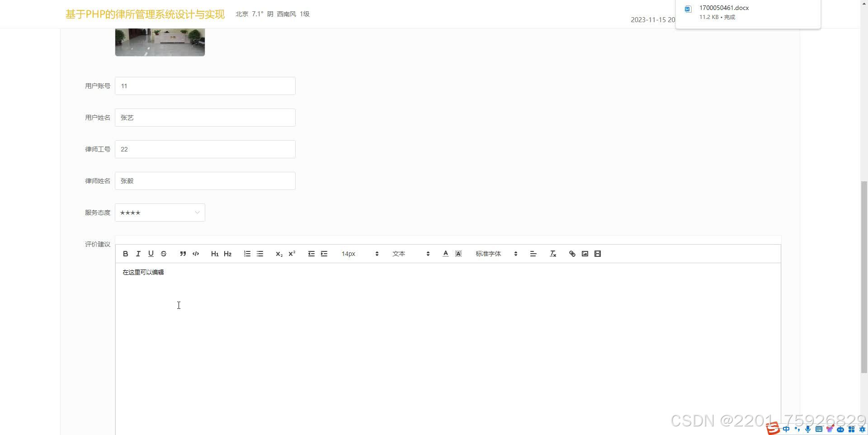This screenshot has width=868, height=435.
Task: Click the Sogou voice input microphone icon
Action: click(x=808, y=429)
